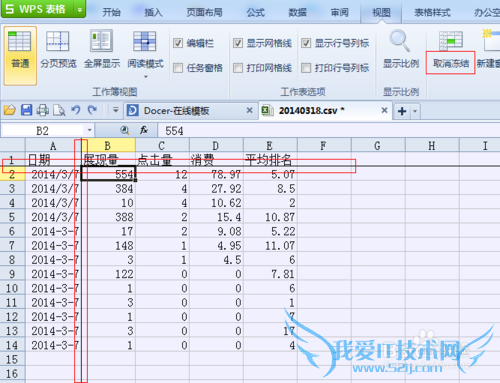Click the cell with value 11.07
This screenshot has height=383, width=500.
pos(270,246)
